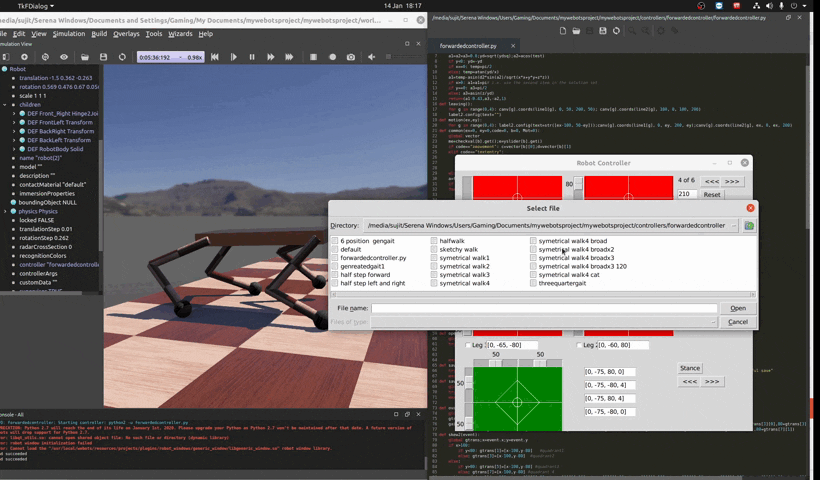This screenshot has height=480, width=820.
Task: Take a screenshot with the camera icon
Action: click(x=351, y=57)
